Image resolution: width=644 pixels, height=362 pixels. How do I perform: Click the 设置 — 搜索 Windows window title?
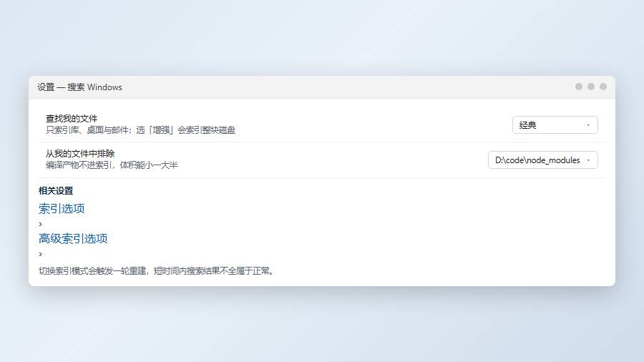pos(79,87)
